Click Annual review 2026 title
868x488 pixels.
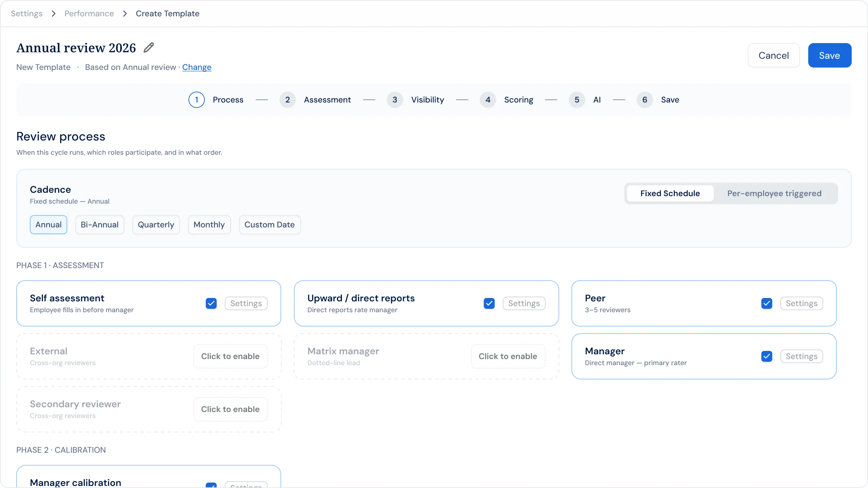click(76, 48)
